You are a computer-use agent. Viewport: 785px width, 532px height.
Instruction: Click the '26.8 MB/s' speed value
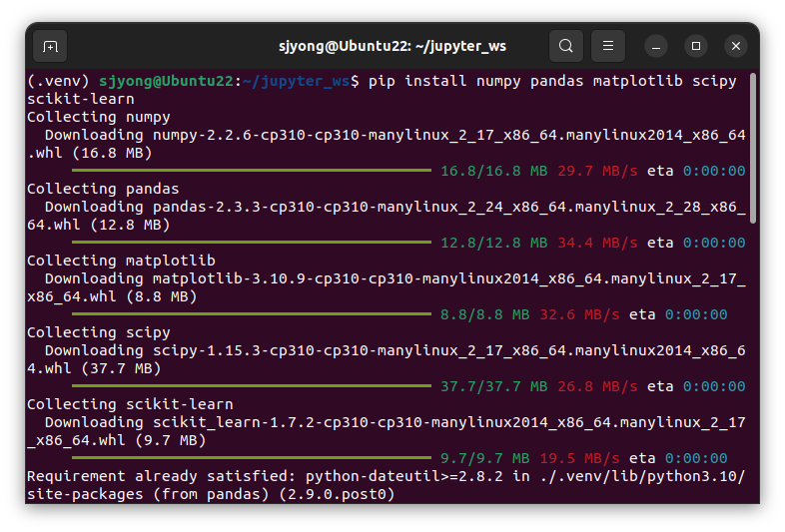click(598, 386)
